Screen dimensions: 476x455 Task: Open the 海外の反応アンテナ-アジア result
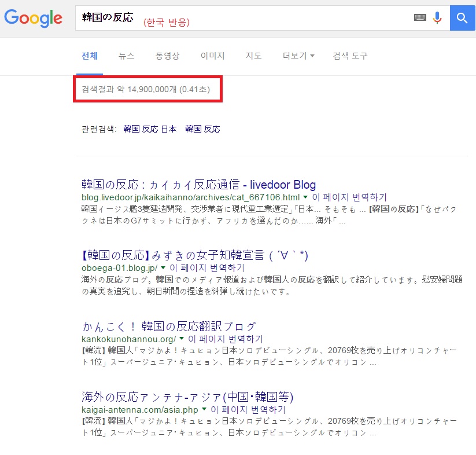click(187, 397)
